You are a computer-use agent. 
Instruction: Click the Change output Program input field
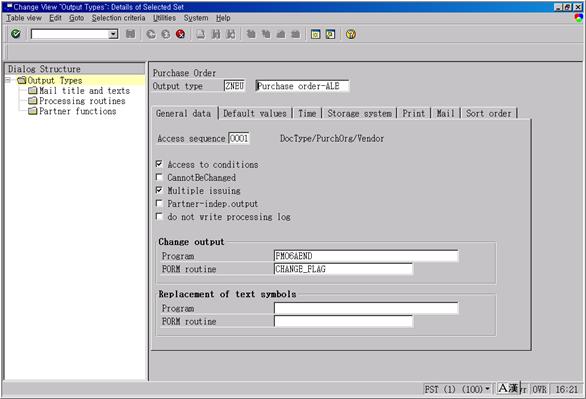366,256
